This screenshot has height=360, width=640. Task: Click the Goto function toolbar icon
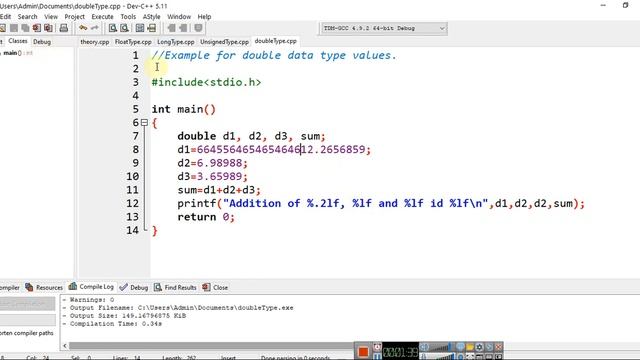(x=140, y=28)
